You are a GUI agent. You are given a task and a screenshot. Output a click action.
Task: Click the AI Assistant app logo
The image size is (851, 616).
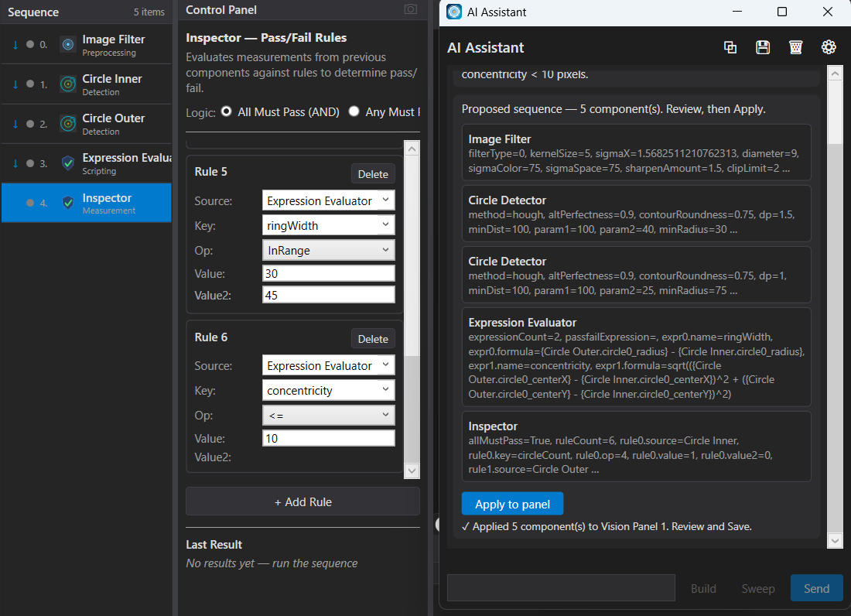[x=453, y=12]
